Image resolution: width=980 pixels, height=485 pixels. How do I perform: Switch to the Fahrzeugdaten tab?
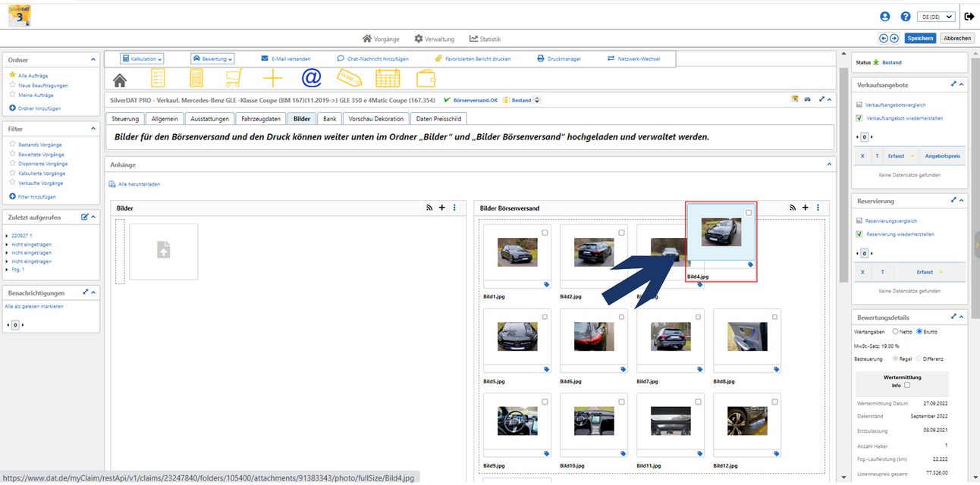tap(262, 119)
